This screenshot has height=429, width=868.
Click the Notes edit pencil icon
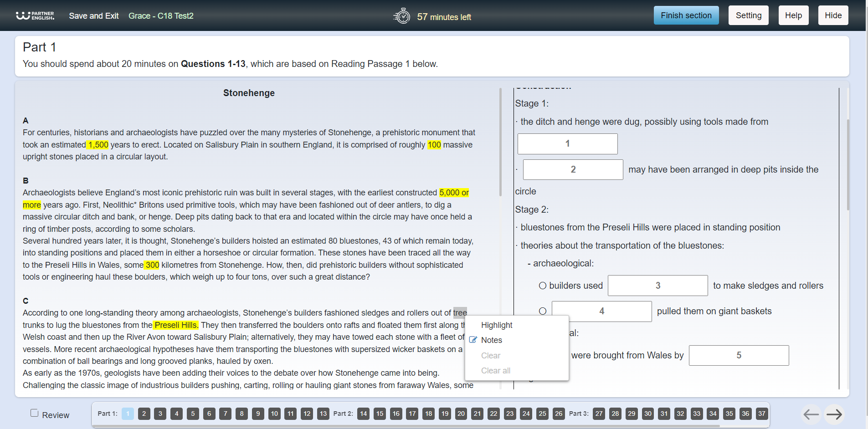point(473,340)
